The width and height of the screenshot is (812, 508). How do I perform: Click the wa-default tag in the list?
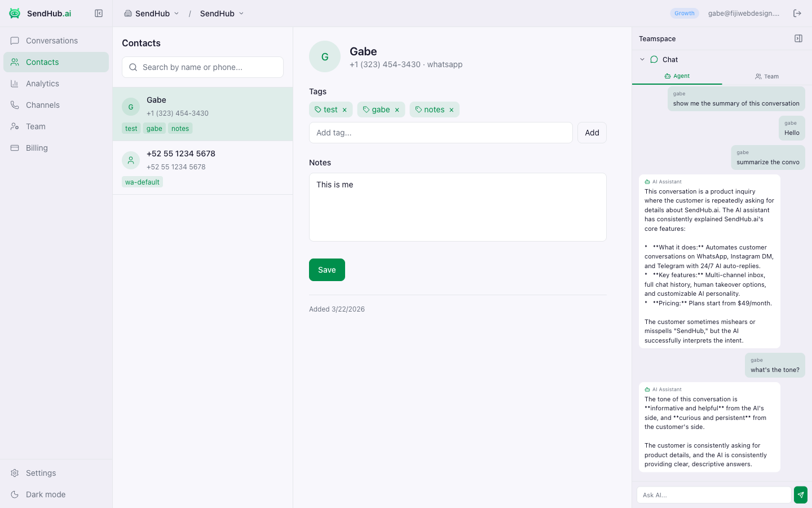coord(142,182)
